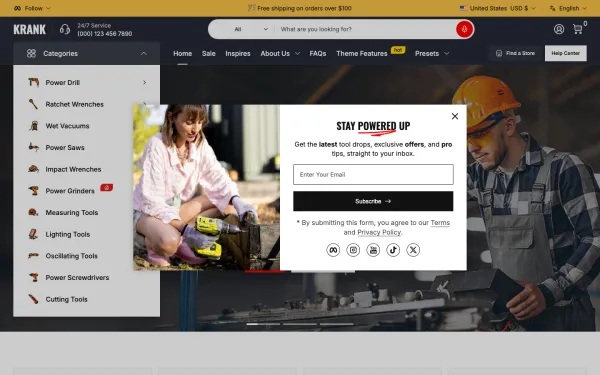Click the KRANK logo
The width and height of the screenshot is (600, 375).
[x=29, y=29]
